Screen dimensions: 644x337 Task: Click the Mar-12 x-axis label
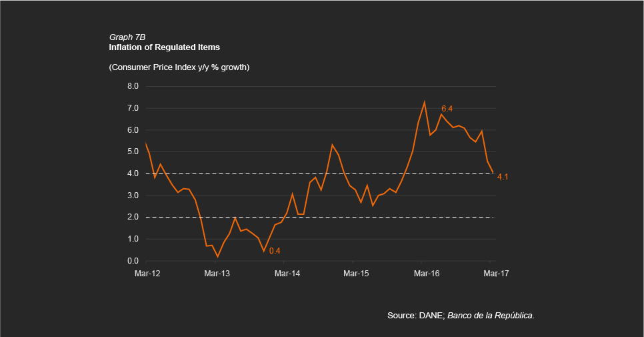click(147, 274)
